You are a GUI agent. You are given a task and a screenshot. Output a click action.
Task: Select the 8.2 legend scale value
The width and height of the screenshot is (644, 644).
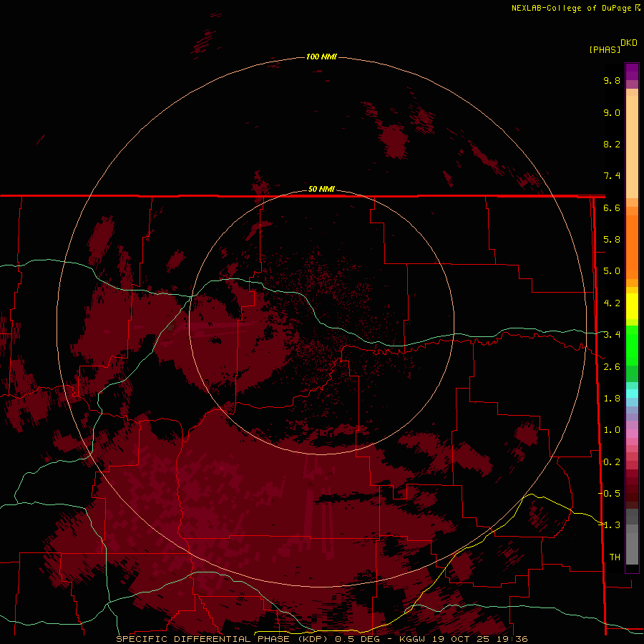[x=612, y=144]
